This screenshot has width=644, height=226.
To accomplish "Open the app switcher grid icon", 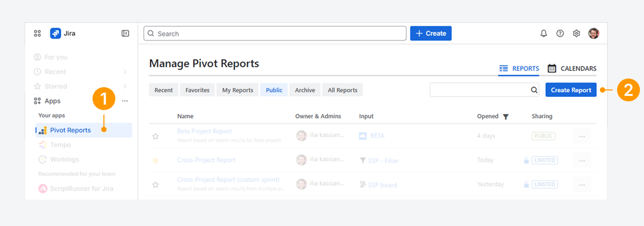I will point(37,33).
